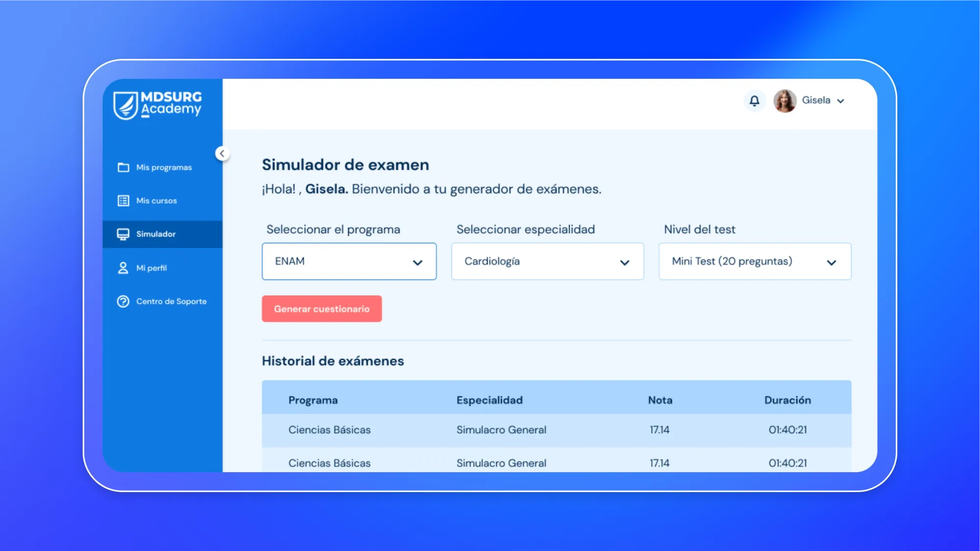
Task: Select the Simulador navigation item
Action: 156,234
